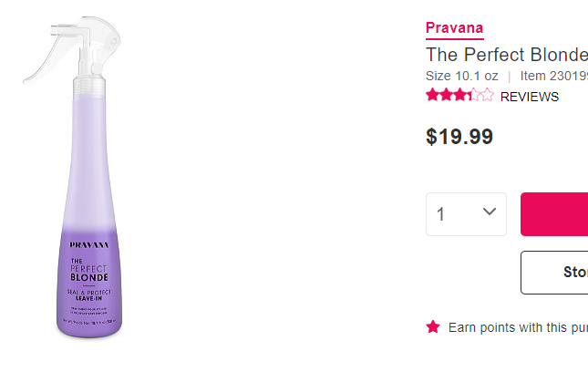Click the pink rewards star icon

coord(433,326)
